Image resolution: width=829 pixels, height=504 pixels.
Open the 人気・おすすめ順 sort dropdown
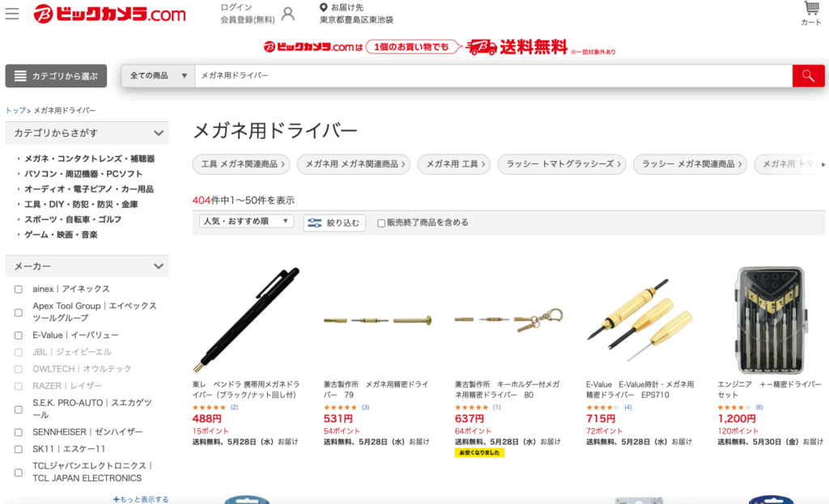pyautogui.click(x=246, y=222)
